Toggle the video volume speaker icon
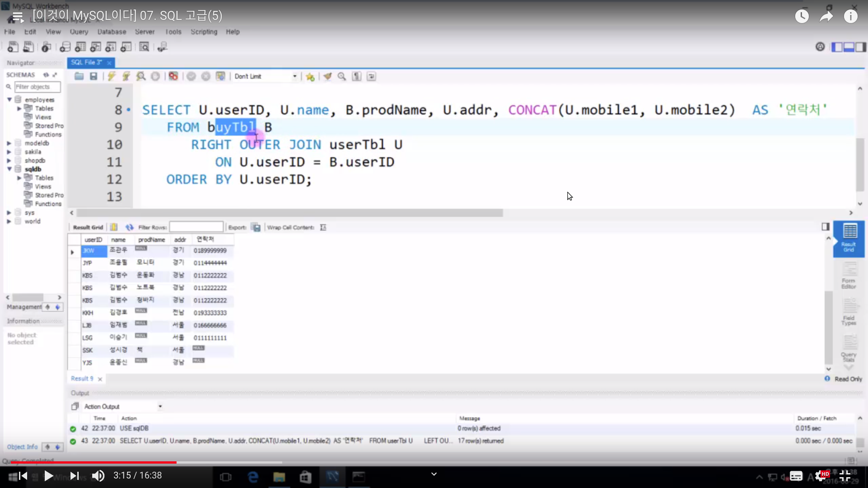 tap(98, 475)
